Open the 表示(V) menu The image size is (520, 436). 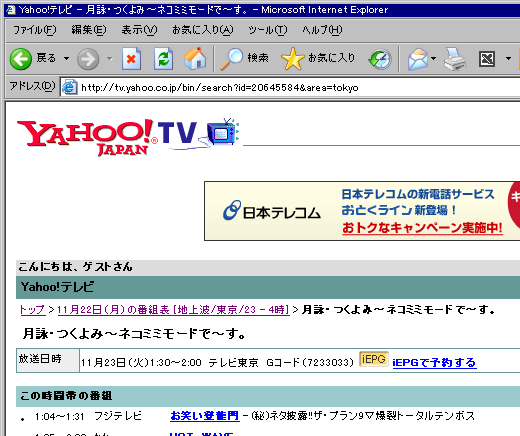pos(139,30)
